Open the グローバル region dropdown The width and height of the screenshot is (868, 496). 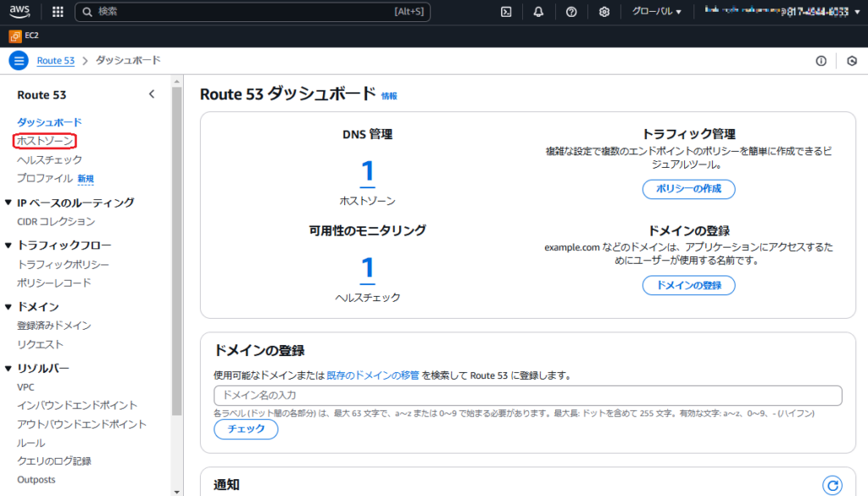pos(657,12)
